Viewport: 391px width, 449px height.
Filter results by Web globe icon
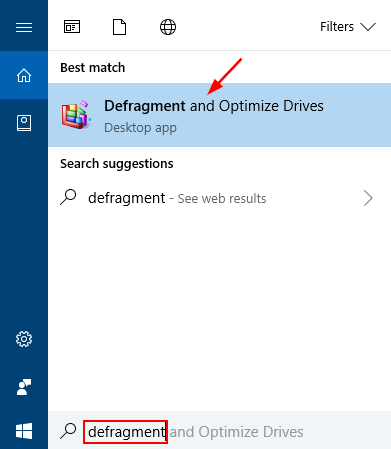click(x=168, y=27)
